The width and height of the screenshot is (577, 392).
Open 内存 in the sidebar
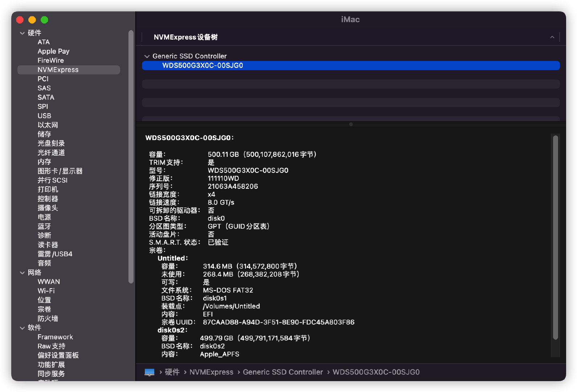click(44, 162)
